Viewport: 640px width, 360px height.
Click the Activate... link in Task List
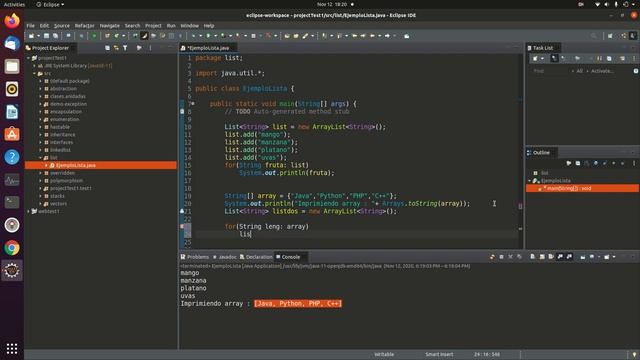(602, 71)
